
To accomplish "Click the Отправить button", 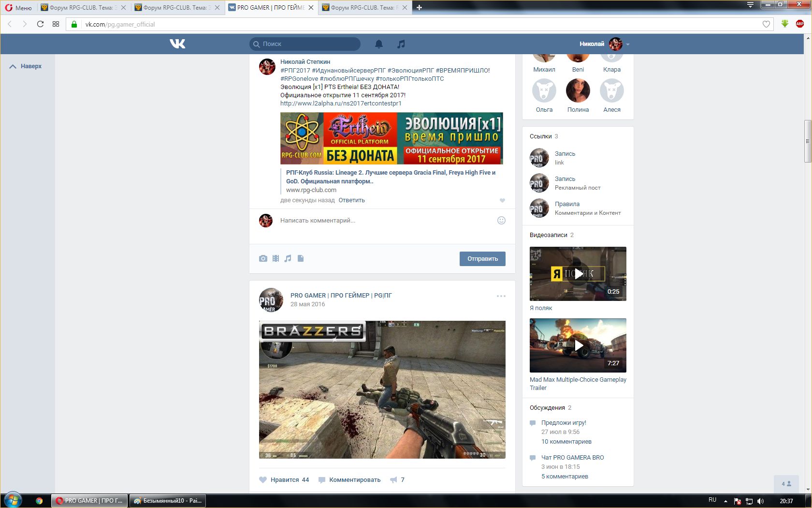I will coord(482,259).
